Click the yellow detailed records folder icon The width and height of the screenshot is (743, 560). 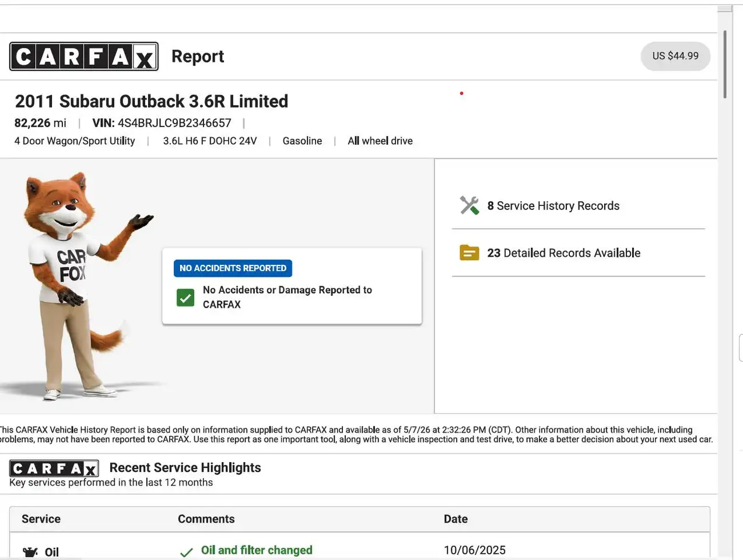point(469,253)
